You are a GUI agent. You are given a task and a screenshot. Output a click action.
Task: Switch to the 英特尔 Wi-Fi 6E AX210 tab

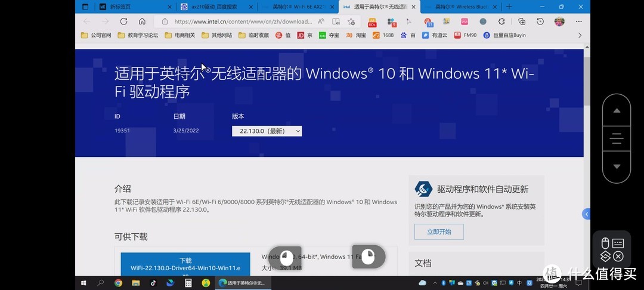click(x=298, y=7)
